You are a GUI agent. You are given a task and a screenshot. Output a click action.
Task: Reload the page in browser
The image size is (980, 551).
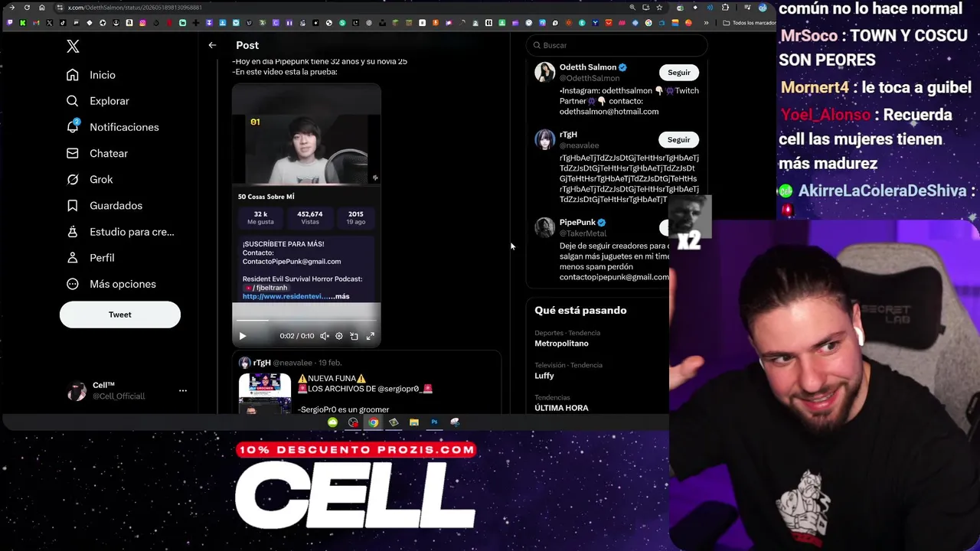click(x=27, y=8)
